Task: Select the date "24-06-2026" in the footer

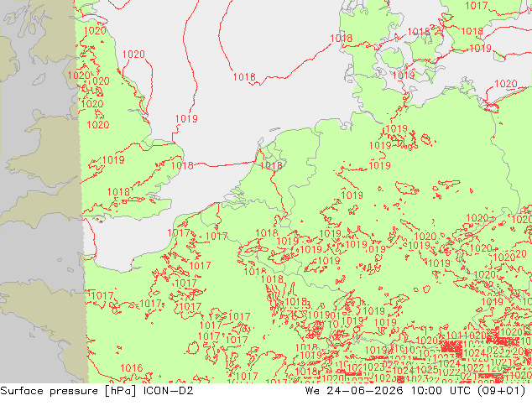Action: tap(365, 391)
